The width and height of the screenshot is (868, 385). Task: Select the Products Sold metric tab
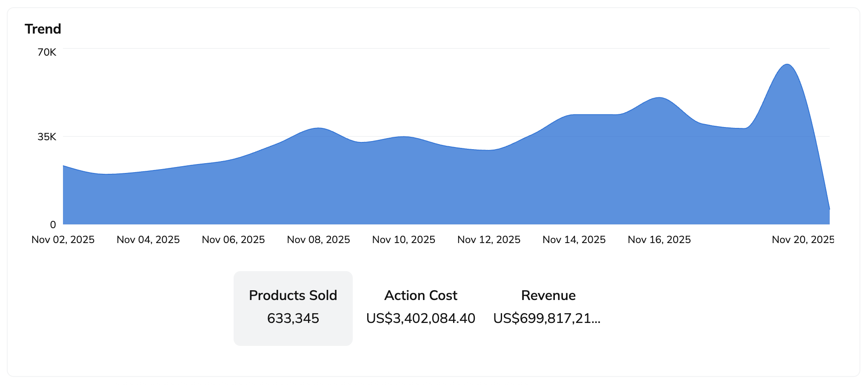[x=293, y=308]
